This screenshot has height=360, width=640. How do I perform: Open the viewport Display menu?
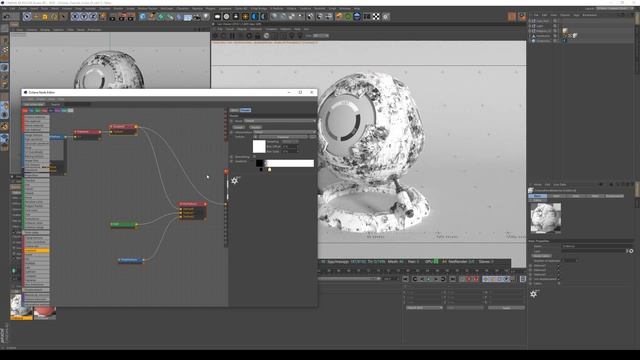(x=45, y=30)
